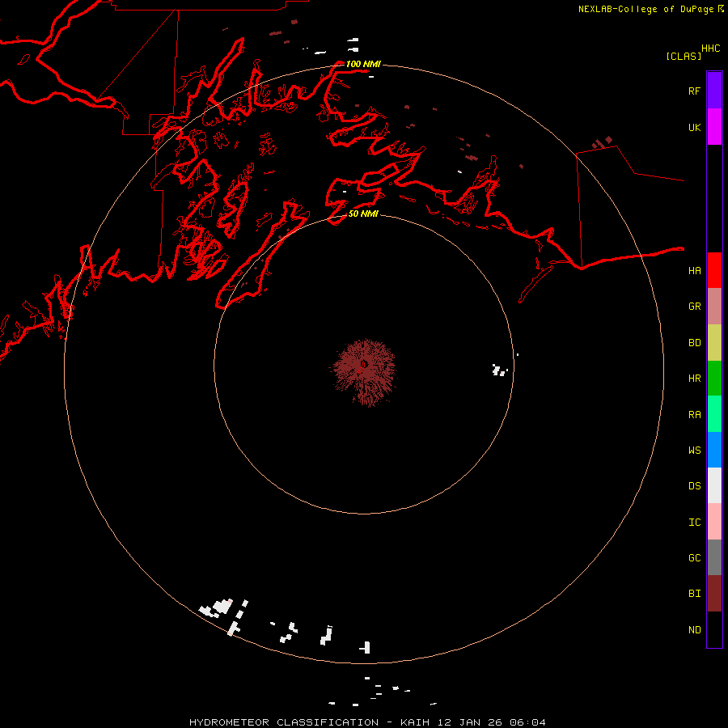728x728 pixels.
Task: Click the "50 NMI" range ring label
Action: click(x=363, y=214)
